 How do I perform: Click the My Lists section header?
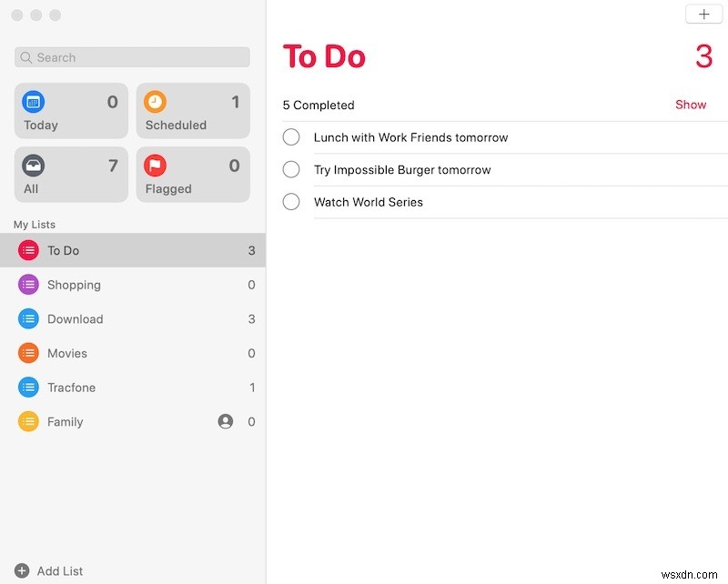35,225
